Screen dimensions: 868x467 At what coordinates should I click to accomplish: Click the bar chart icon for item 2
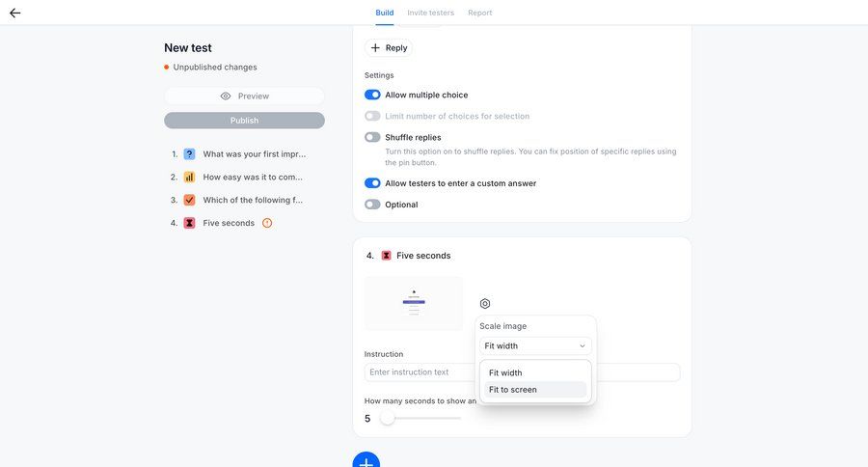tap(189, 177)
